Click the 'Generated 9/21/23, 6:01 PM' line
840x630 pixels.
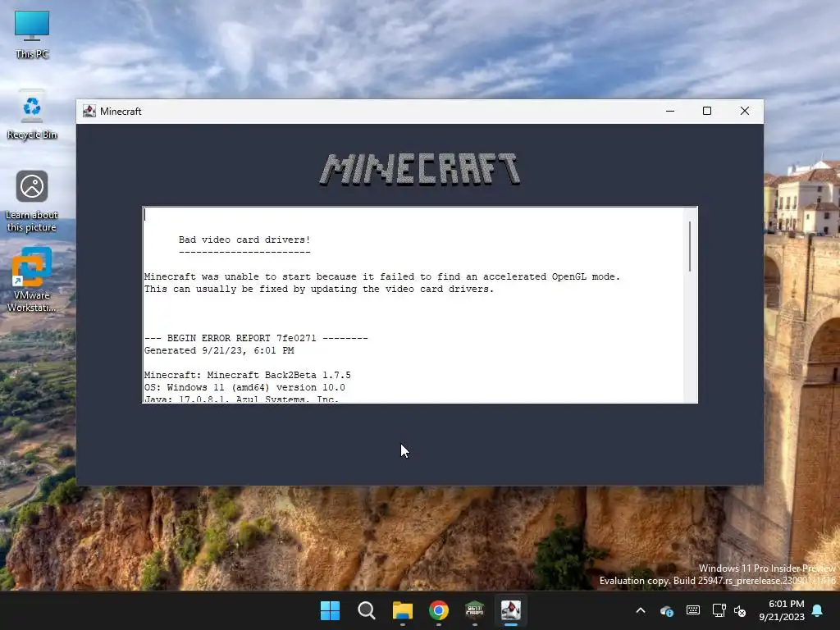(219, 350)
